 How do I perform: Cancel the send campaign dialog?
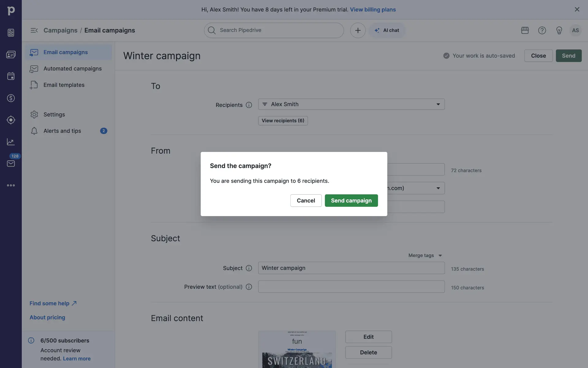306,201
